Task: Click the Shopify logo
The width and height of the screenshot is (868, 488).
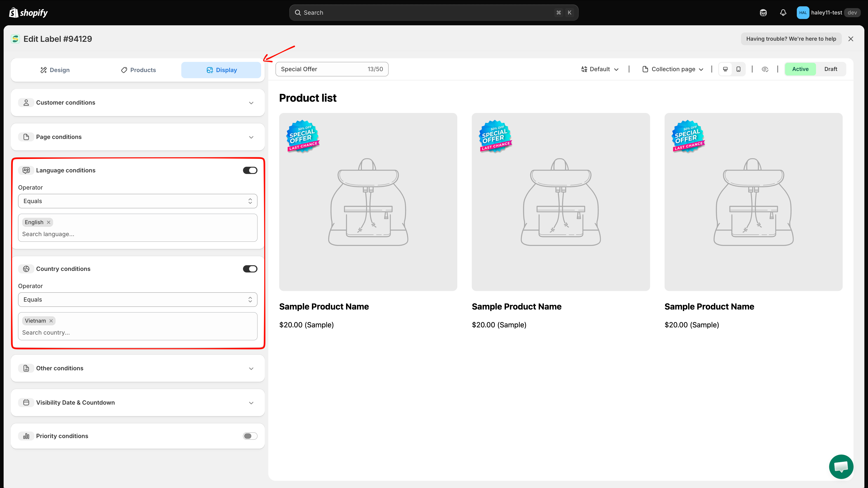Action: click(28, 12)
